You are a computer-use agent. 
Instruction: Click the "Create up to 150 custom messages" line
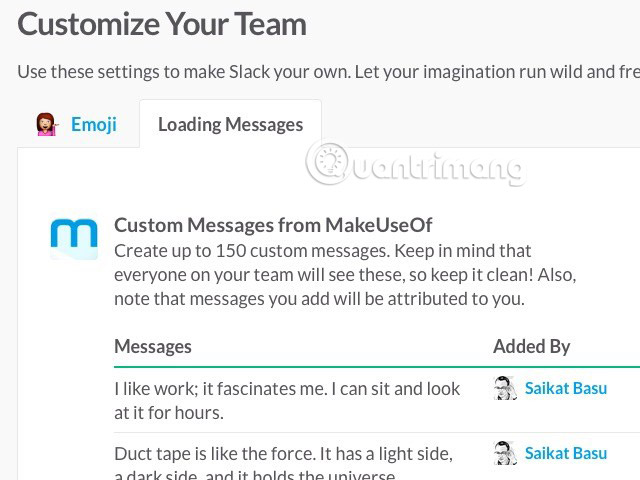[322, 250]
